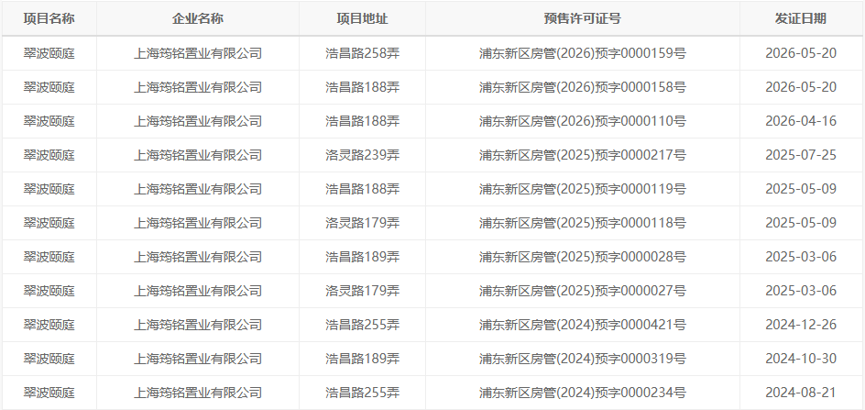865x410 pixels.
Task: Select permit 浦东新区房管(2026)预字0000159号
Action: pos(582,54)
